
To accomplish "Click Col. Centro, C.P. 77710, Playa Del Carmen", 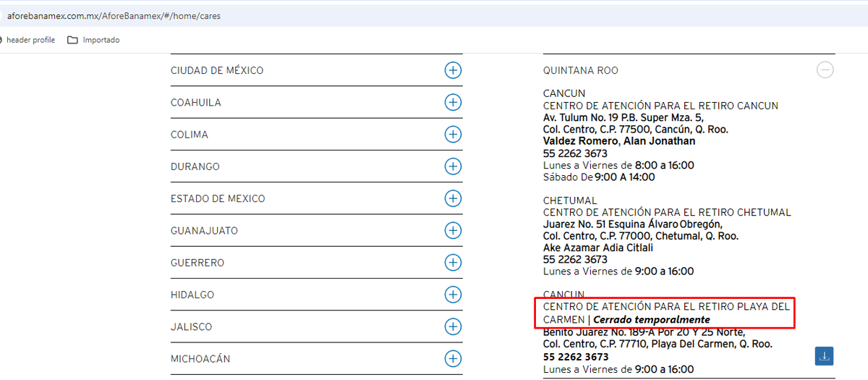I will [x=658, y=344].
